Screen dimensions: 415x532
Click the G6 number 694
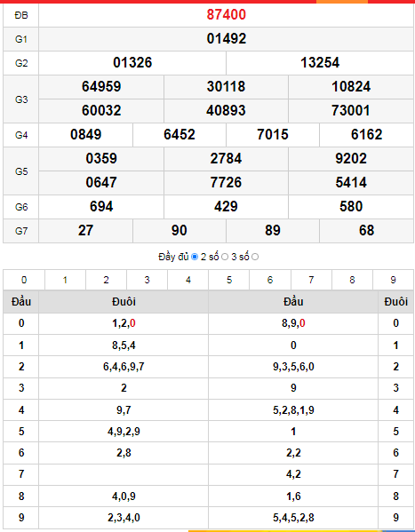(x=101, y=207)
